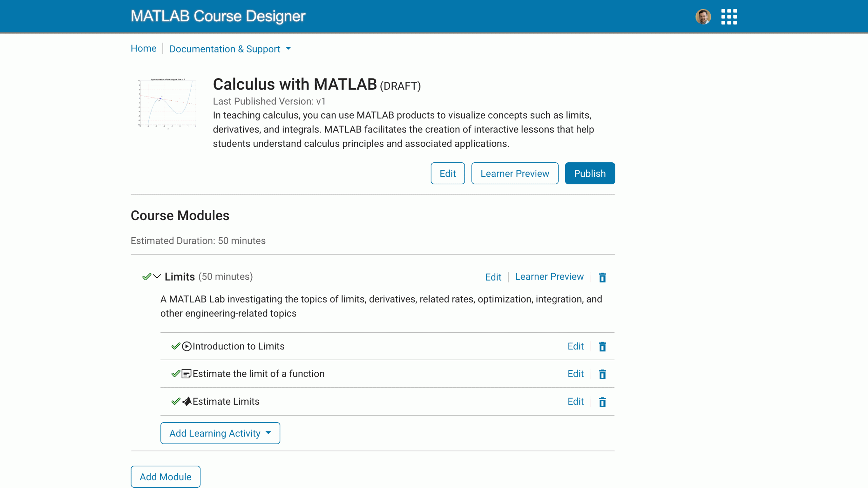The width and height of the screenshot is (868, 488).
Task: Click Add Module button
Action: (165, 477)
